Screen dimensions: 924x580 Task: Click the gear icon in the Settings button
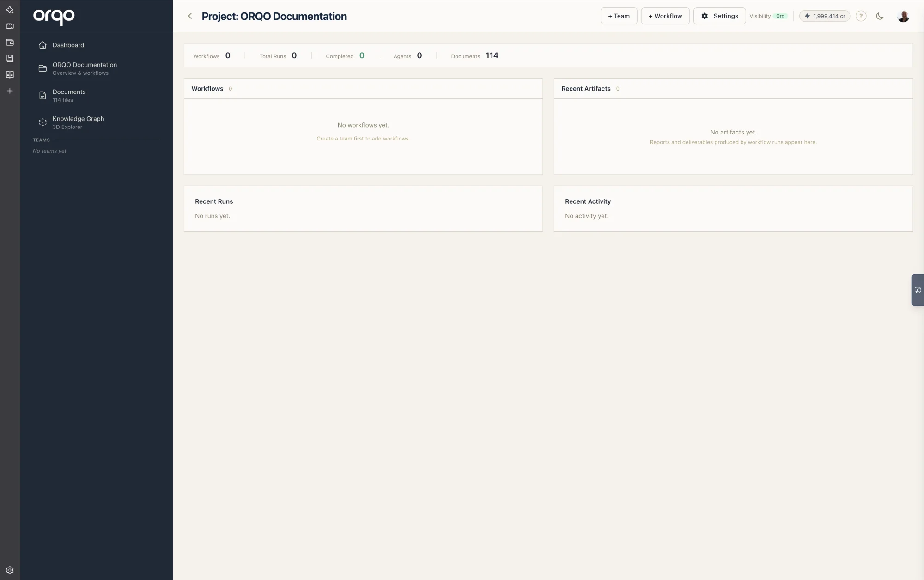tap(705, 16)
